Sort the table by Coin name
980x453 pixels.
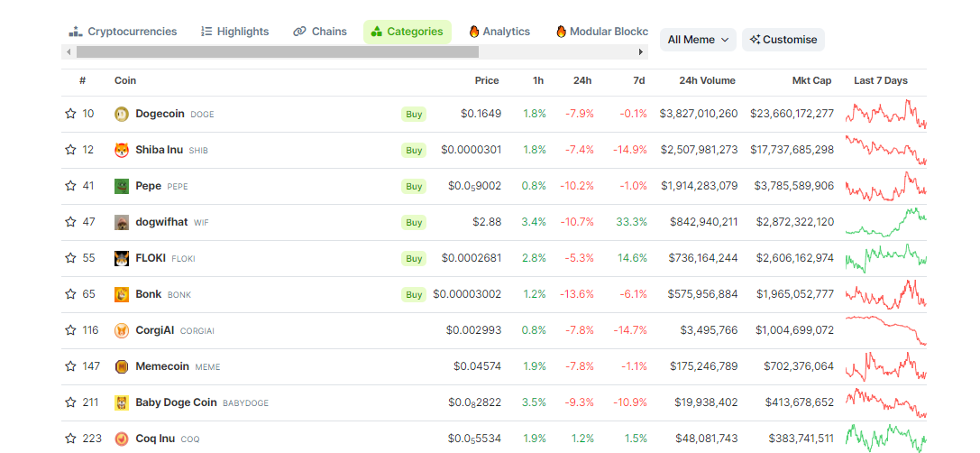[125, 80]
